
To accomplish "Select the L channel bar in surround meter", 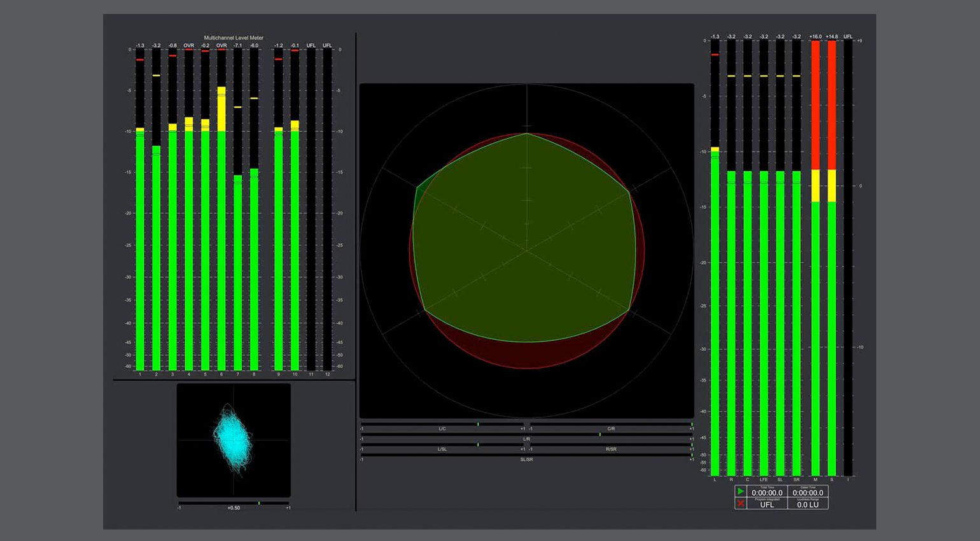I will (715, 258).
